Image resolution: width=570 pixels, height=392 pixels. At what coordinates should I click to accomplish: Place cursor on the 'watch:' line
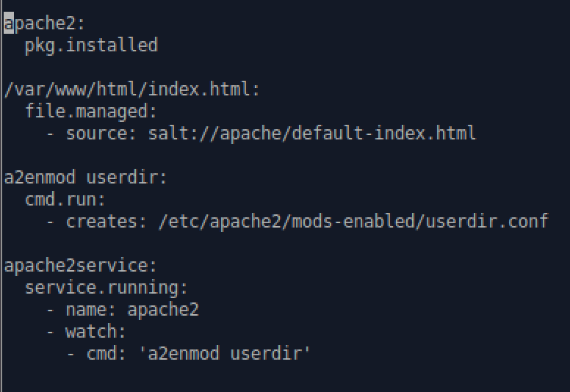pyautogui.click(x=96, y=332)
